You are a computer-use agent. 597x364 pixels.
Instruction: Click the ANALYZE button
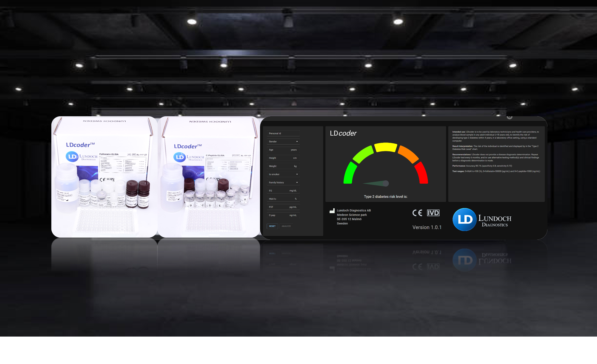286,226
